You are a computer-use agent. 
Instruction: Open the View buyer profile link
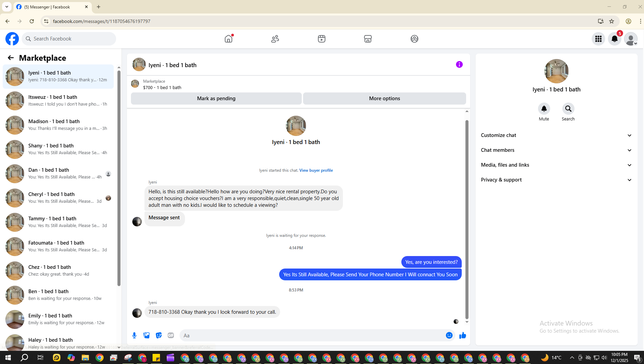click(x=316, y=170)
